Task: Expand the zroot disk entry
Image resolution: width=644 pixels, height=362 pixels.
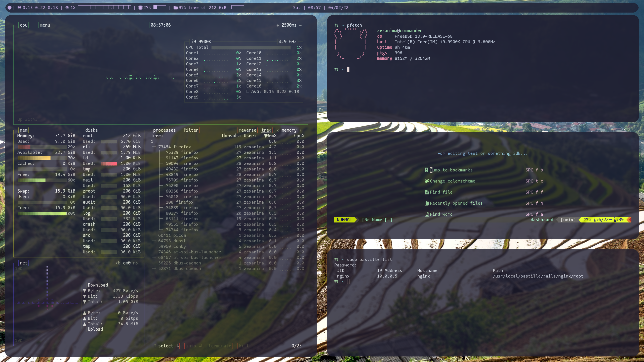Action: 88,191
